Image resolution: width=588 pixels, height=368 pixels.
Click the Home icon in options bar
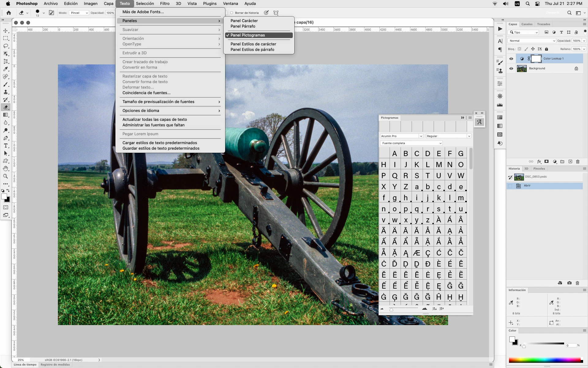point(9,13)
